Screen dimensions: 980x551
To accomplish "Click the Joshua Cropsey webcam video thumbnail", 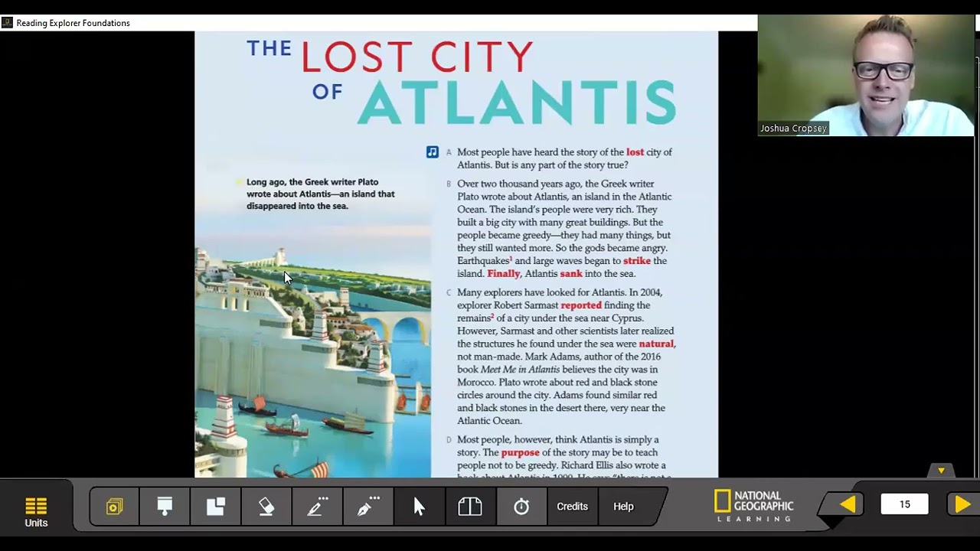I will tap(866, 75).
